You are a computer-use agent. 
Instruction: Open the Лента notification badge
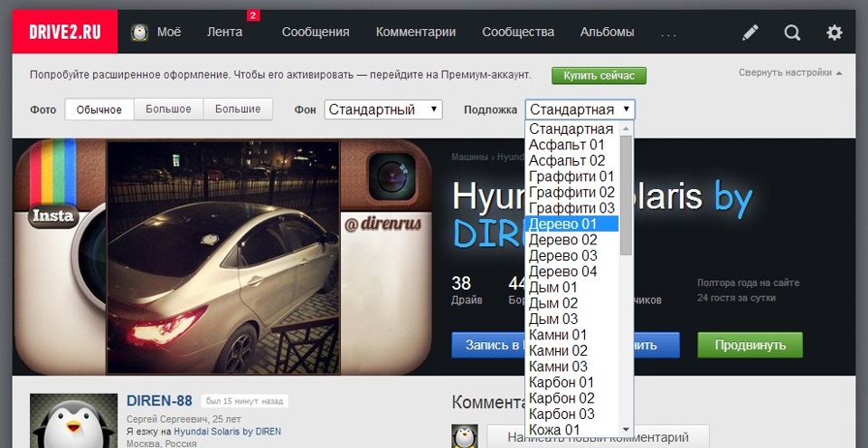point(253,15)
